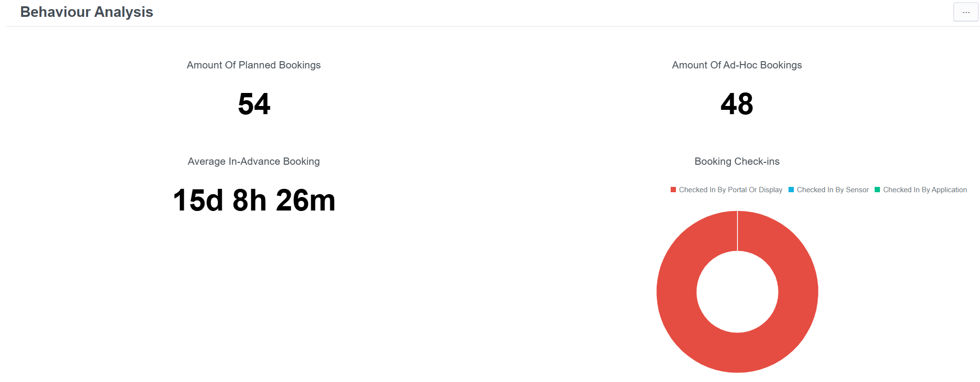
Task: Click the 15d 8h 26m duration value
Action: click(x=254, y=200)
